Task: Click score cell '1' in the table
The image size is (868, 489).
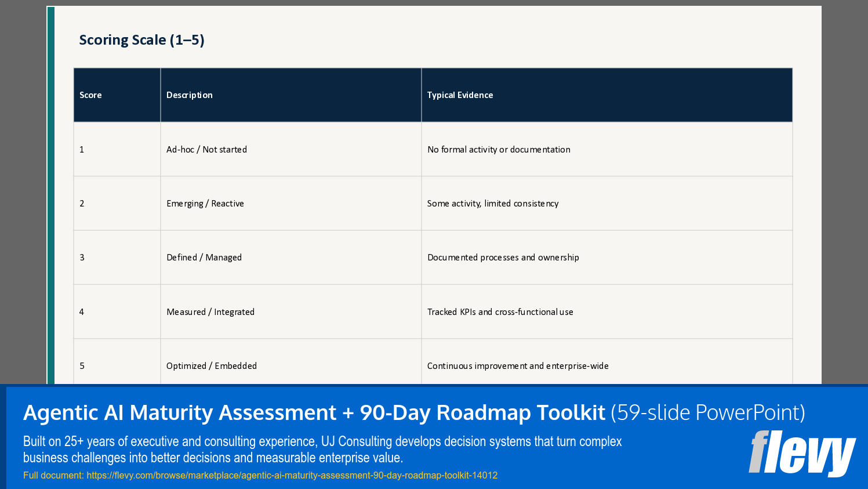Action: [117, 149]
